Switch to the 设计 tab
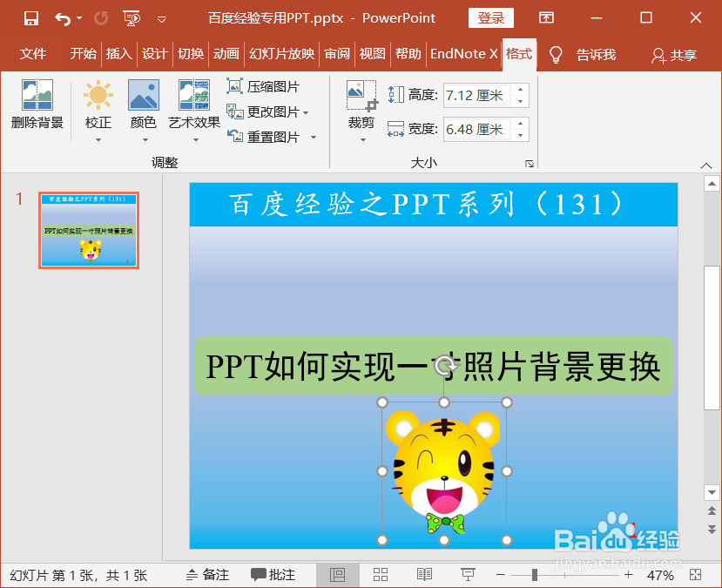The height and width of the screenshot is (588, 722). pos(154,54)
